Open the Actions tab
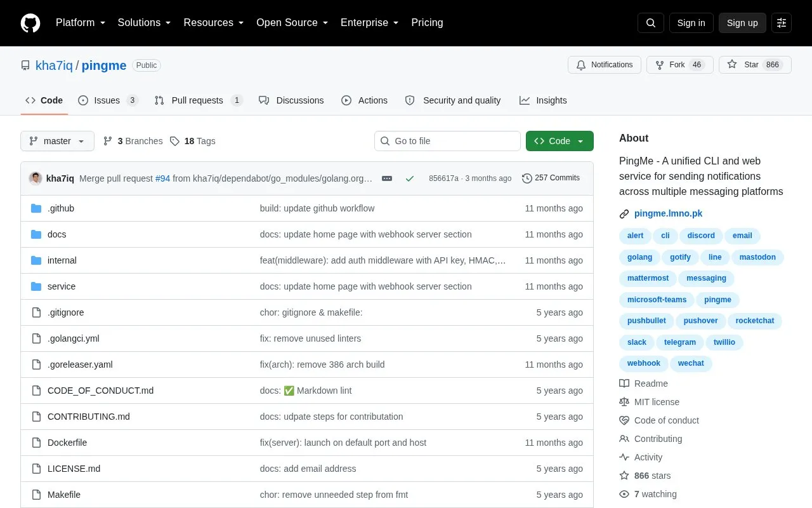Viewport: 812px width, 508px height. [x=364, y=100]
